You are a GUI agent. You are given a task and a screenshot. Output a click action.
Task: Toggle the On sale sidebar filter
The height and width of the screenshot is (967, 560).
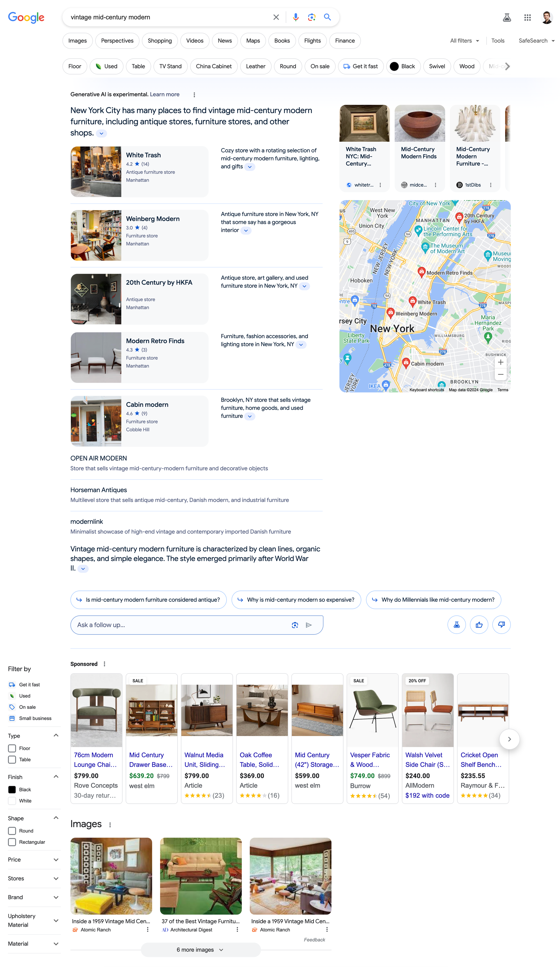[22, 707]
